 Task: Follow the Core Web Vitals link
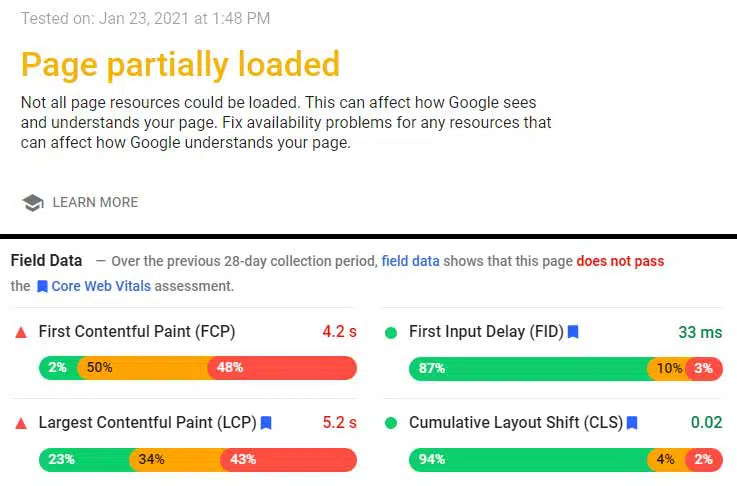tap(101, 286)
